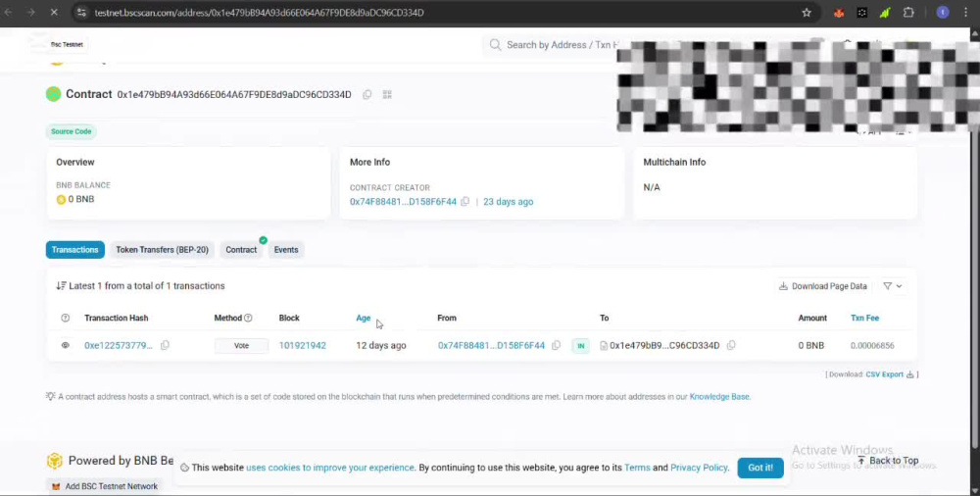Copy the transaction hash 0xe122573779
The image size is (980, 496).
[x=165, y=345]
